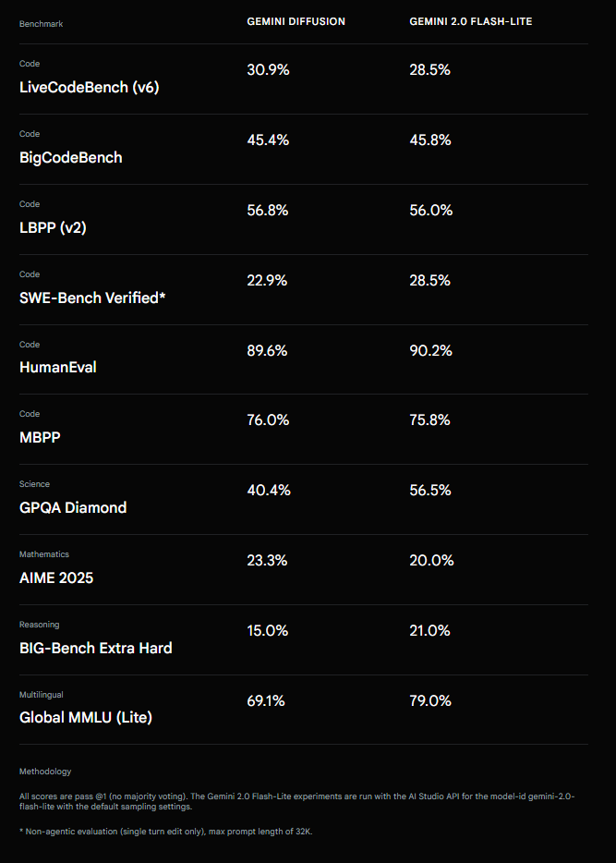Click the Science label above GPQA Diamond
The width and height of the screenshot is (616, 863).
(x=34, y=484)
